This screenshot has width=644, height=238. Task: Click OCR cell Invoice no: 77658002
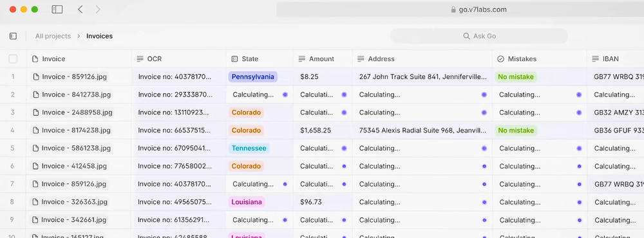(178, 166)
